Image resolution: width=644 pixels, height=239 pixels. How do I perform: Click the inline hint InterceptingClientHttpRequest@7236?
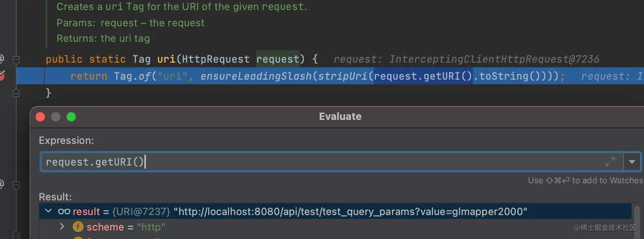pyautogui.click(x=494, y=59)
